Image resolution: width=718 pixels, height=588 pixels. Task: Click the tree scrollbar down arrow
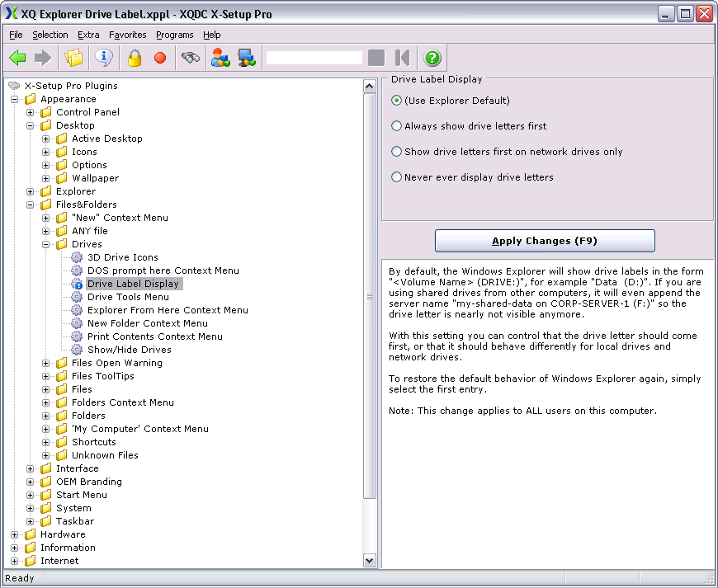pos(369,560)
